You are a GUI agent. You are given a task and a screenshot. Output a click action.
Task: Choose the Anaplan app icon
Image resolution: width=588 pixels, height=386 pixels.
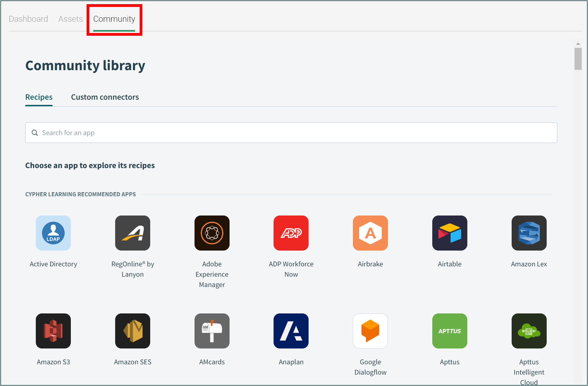click(291, 331)
